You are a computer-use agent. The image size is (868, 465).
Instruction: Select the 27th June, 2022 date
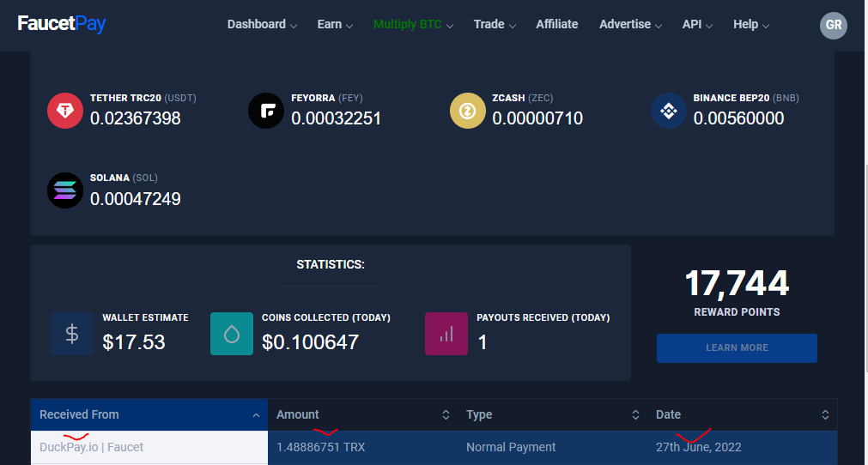point(699,447)
